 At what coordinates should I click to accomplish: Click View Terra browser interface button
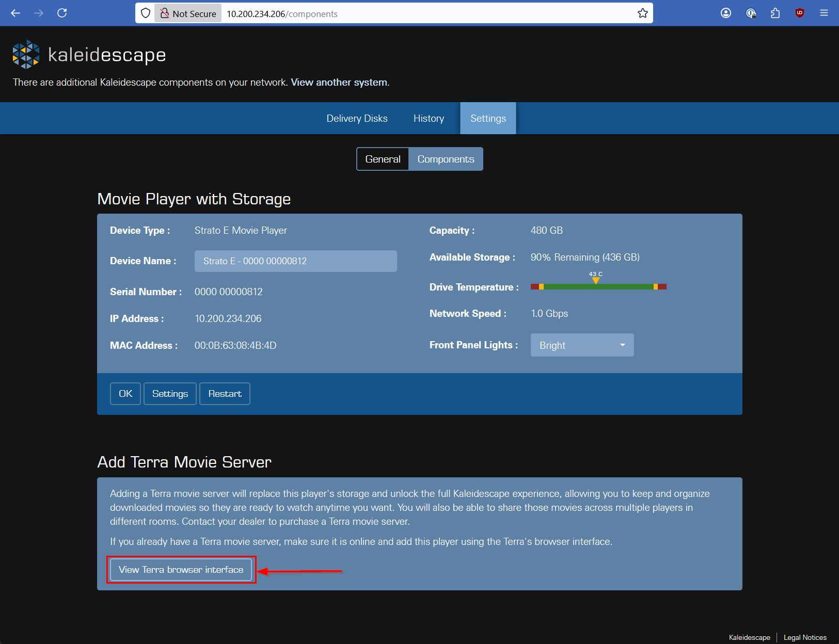point(181,570)
